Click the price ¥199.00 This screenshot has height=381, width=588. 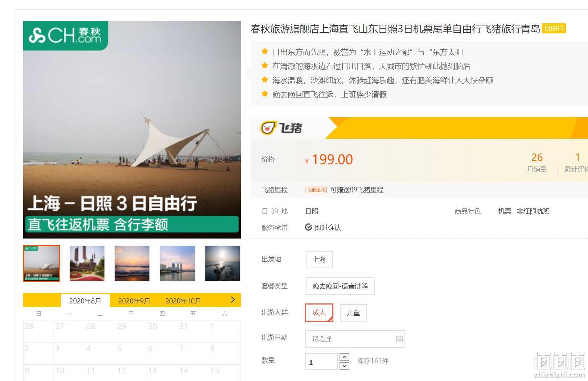[x=329, y=160]
